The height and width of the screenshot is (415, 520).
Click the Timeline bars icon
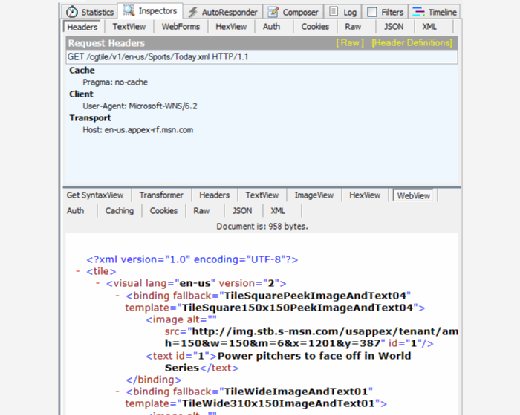tap(418, 12)
